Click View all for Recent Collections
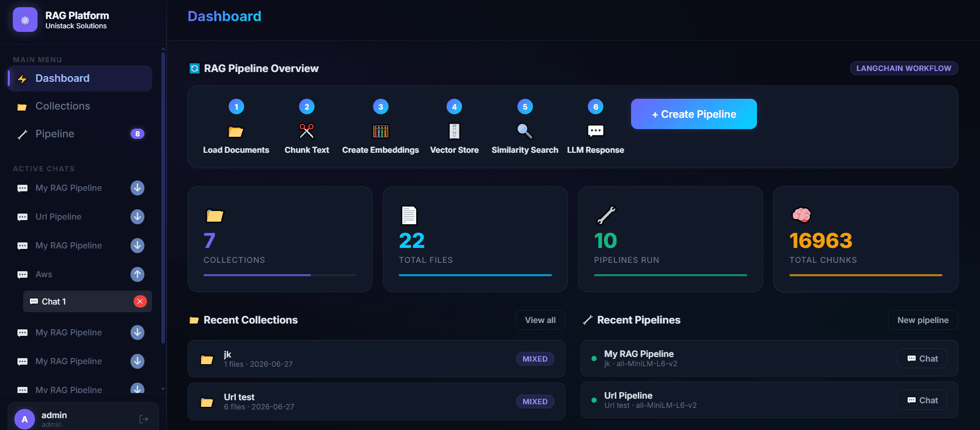This screenshot has width=980, height=430. click(540, 320)
